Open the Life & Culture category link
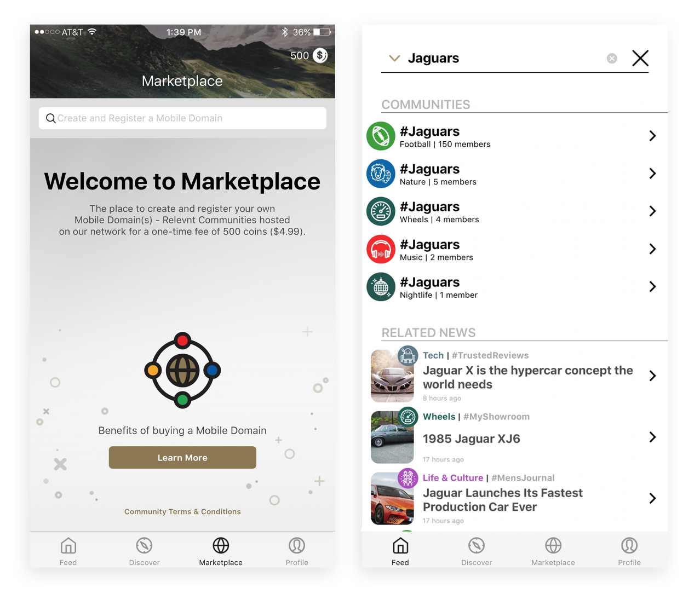Viewport: 700px width, 611px height. (x=453, y=478)
